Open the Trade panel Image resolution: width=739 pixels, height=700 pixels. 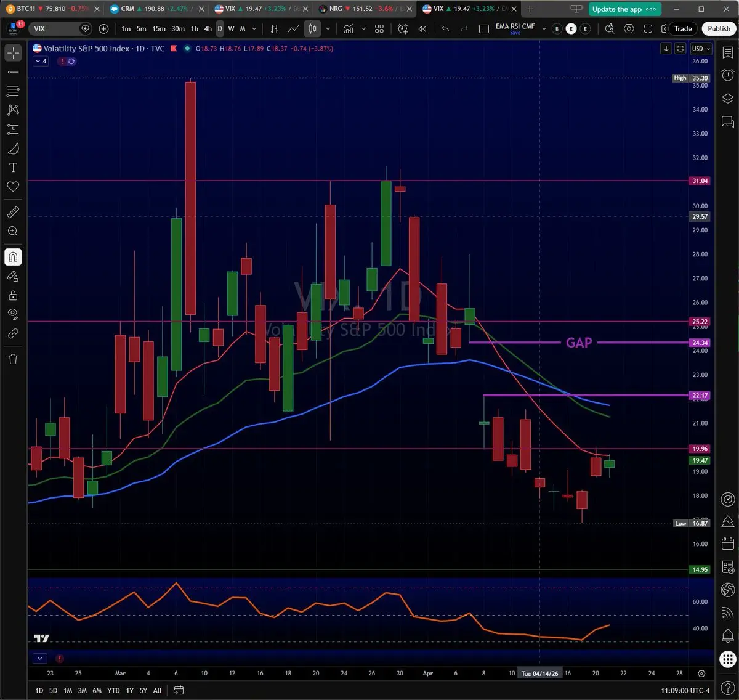(683, 29)
